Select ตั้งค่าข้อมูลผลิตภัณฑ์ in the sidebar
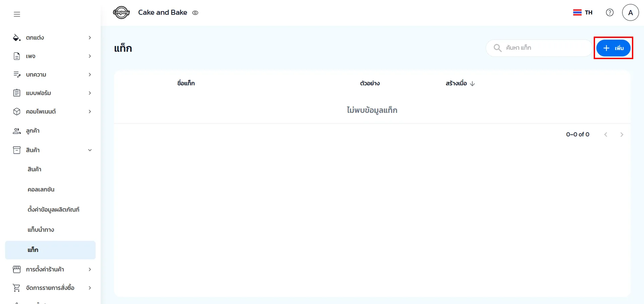The height and width of the screenshot is (304, 644). [53, 210]
